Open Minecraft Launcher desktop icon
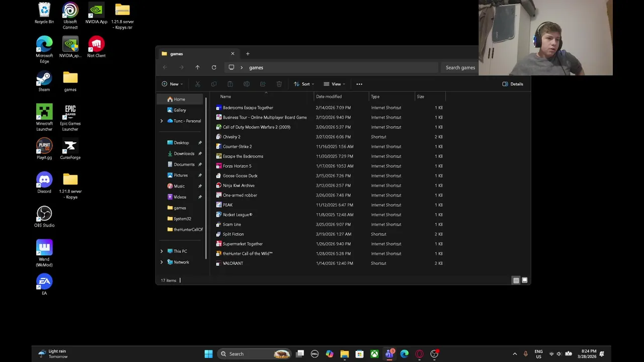The width and height of the screenshot is (644, 362). click(x=44, y=118)
